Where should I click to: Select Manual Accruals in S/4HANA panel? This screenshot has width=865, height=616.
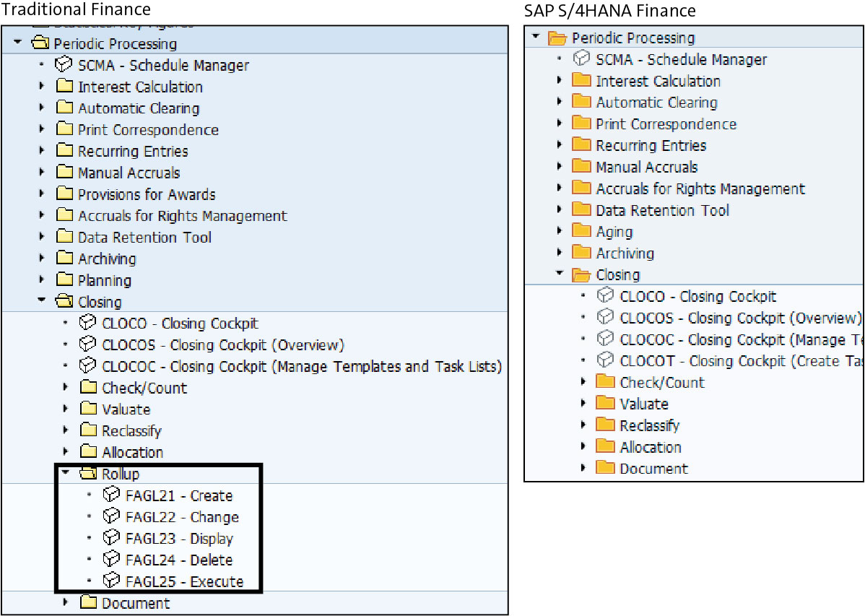coord(646,168)
